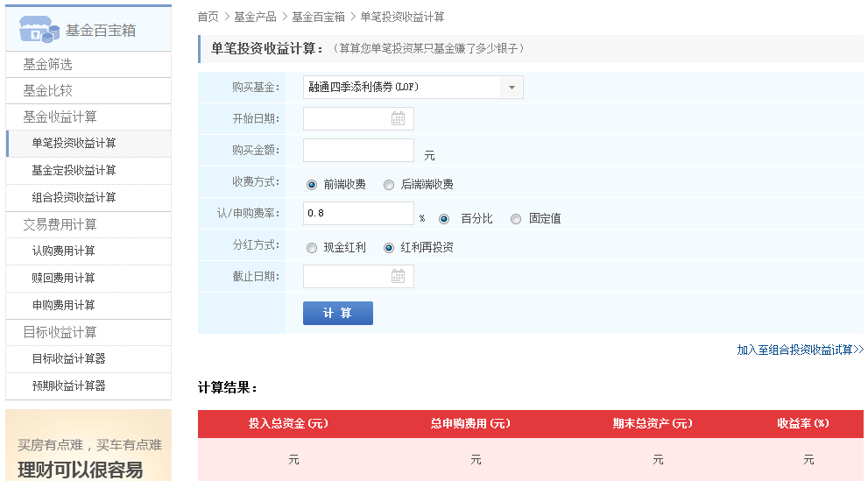The width and height of the screenshot is (868, 481).
Task: Click the 购买金额 input field
Action: pos(358,151)
